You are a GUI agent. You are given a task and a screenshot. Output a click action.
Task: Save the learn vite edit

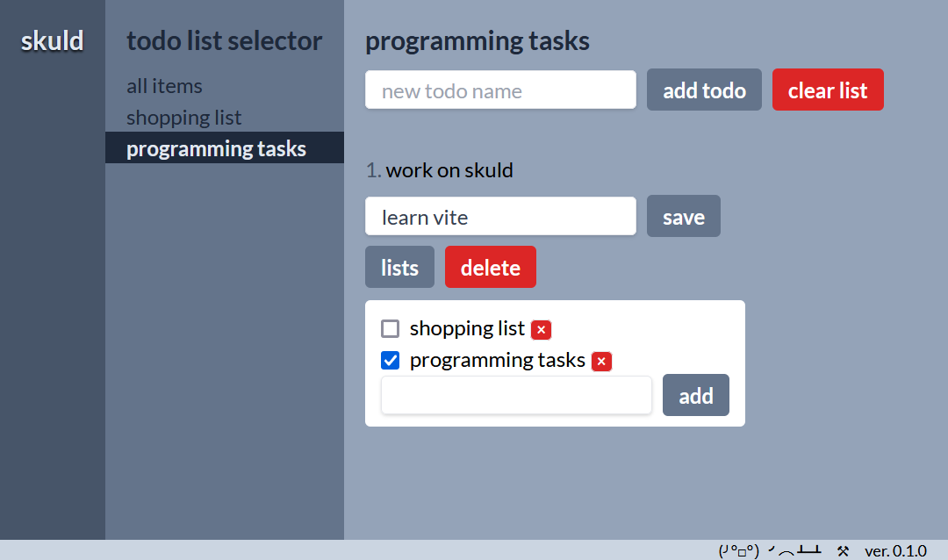pyautogui.click(x=683, y=216)
